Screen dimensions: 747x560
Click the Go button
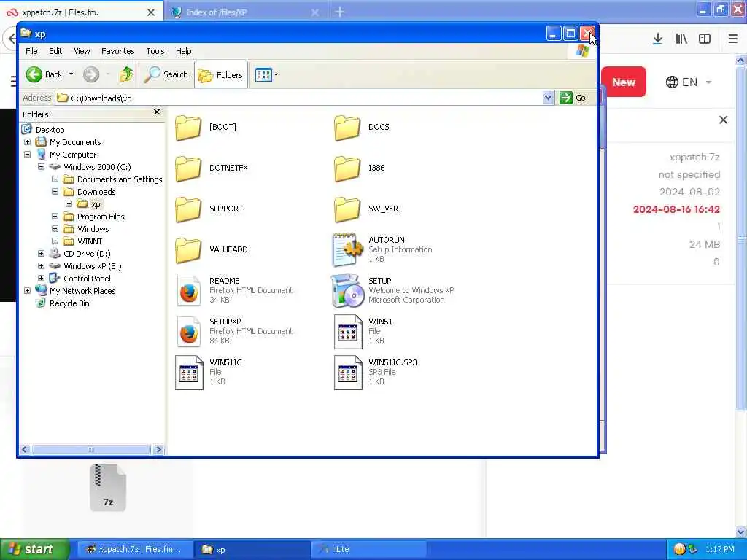[x=573, y=98]
